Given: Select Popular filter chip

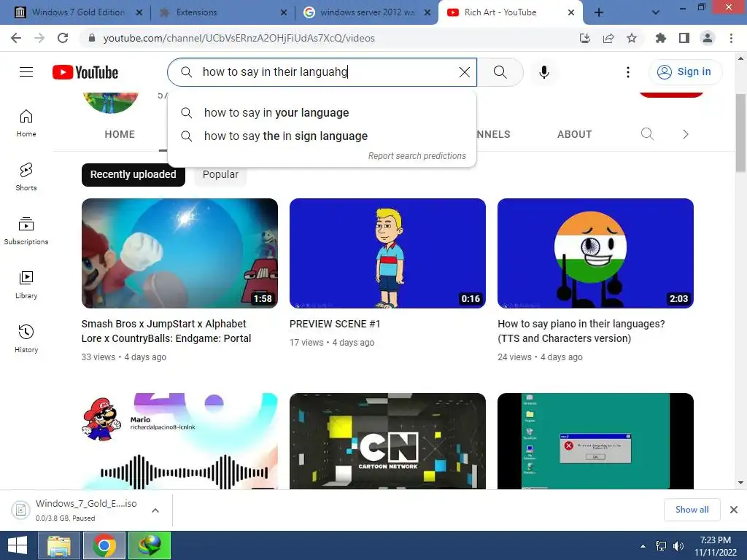Looking at the screenshot, I should [220, 174].
